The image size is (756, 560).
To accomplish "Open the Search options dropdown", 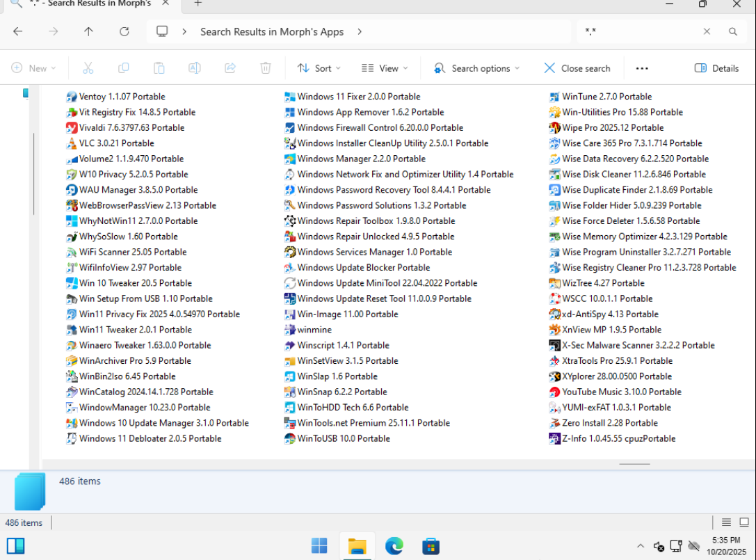I will point(476,68).
